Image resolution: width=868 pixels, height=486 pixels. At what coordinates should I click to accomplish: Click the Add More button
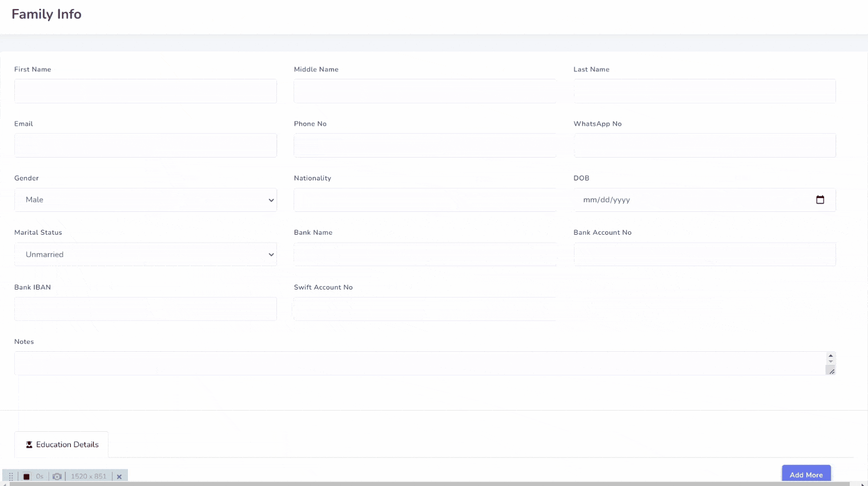coord(806,474)
